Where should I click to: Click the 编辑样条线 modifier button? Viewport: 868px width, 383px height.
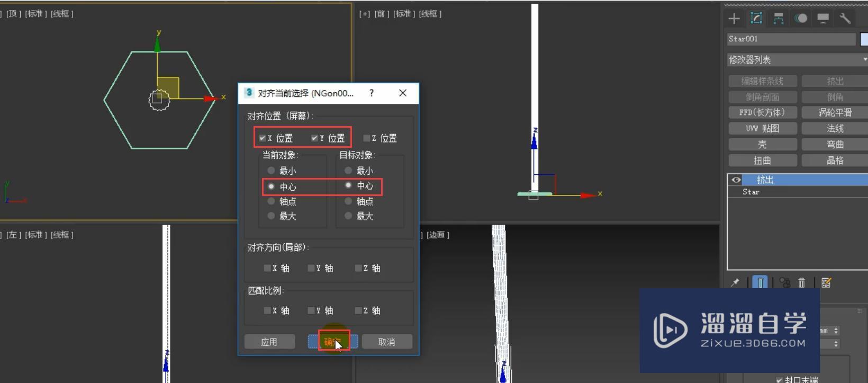tap(763, 81)
